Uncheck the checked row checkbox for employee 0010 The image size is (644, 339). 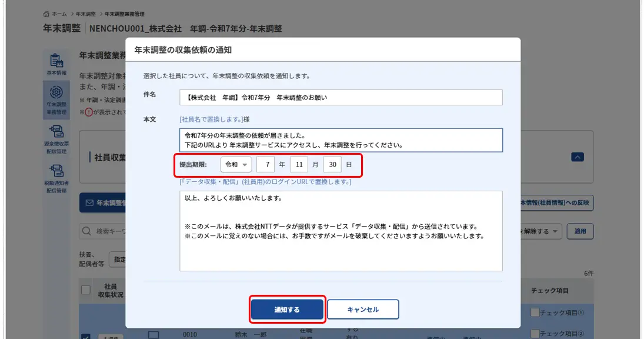(x=85, y=336)
